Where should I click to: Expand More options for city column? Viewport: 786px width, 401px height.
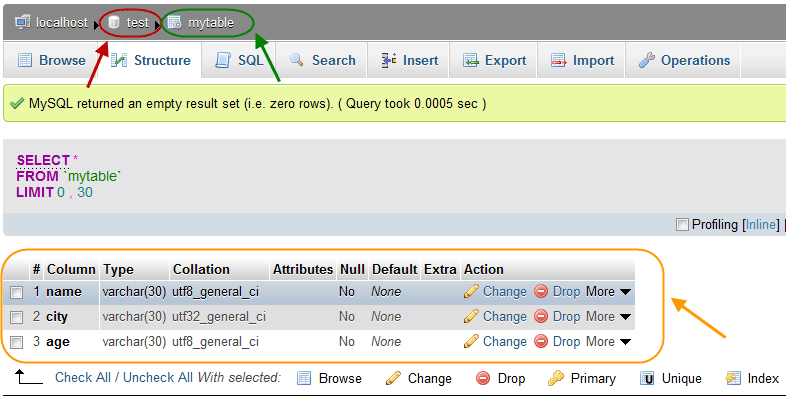pos(608,316)
